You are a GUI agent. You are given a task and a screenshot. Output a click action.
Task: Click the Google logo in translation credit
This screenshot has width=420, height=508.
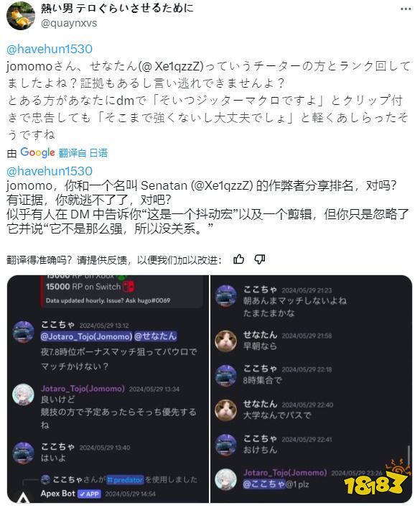tap(37, 152)
